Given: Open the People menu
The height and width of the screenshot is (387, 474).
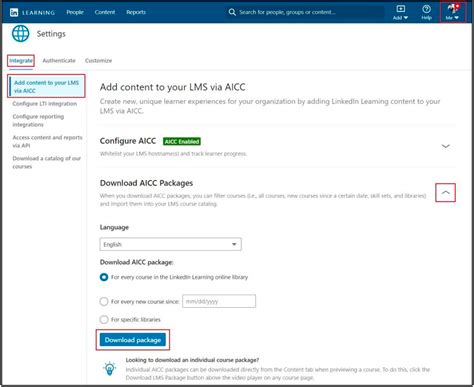Looking at the screenshot, I should coord(75,12).
